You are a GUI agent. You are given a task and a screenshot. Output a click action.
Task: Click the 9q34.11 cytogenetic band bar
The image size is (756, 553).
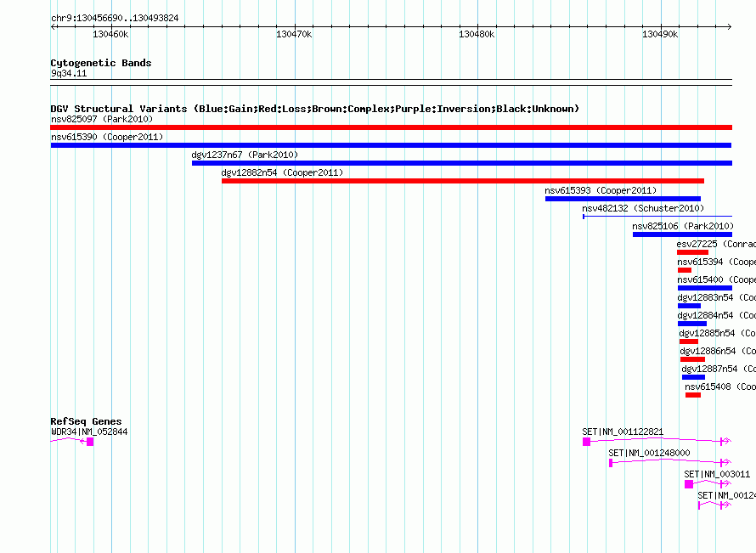[x=391, y=82]
